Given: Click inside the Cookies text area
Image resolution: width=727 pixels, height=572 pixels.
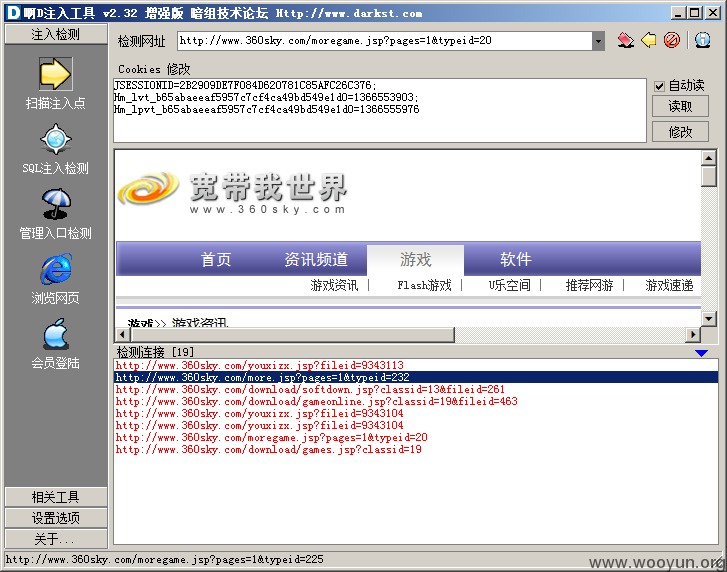Looking at the screenshot, I should click(x=380, y=110).
